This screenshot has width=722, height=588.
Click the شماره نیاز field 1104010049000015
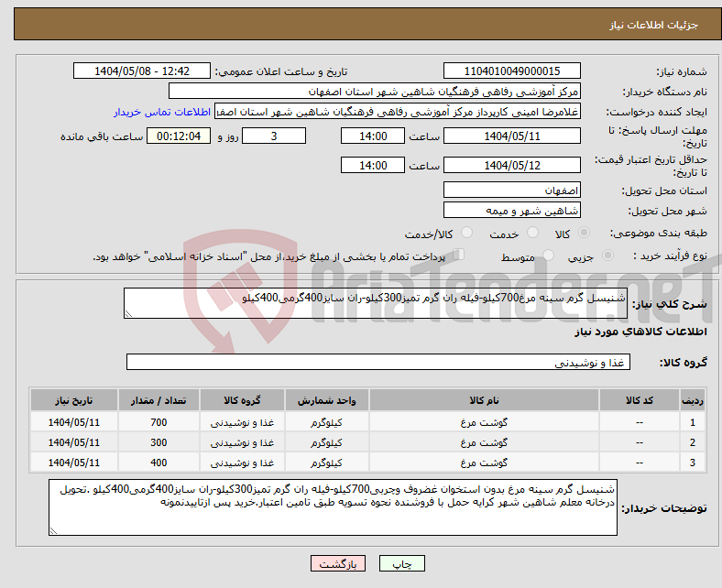click(x=511, y=71)
